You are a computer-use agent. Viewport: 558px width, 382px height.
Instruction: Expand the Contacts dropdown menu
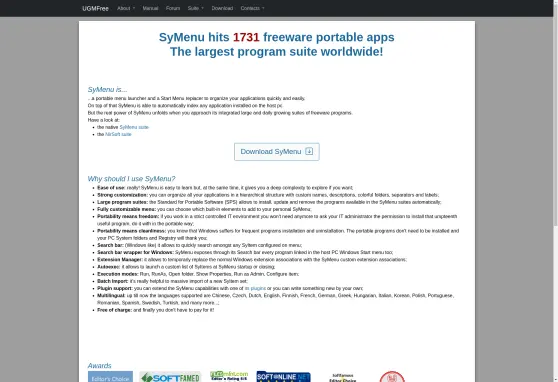click(x=252, y=8)
